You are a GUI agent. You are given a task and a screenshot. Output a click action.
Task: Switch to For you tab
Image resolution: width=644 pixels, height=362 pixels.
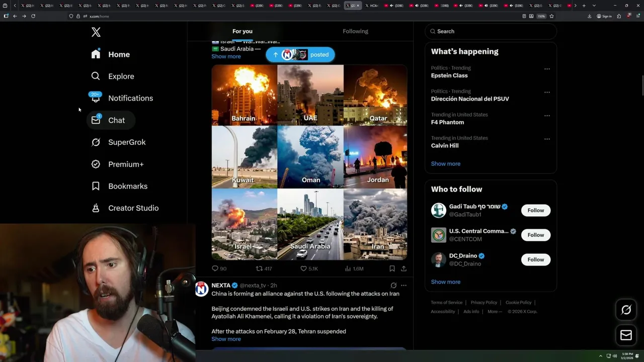(243, 31)
